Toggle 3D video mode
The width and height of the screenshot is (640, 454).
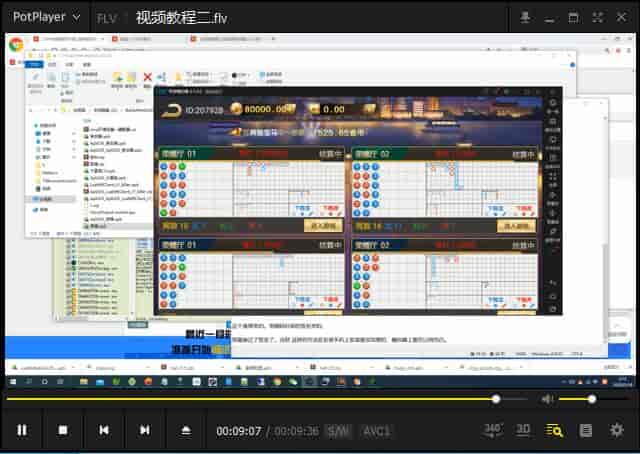[523, 430]
